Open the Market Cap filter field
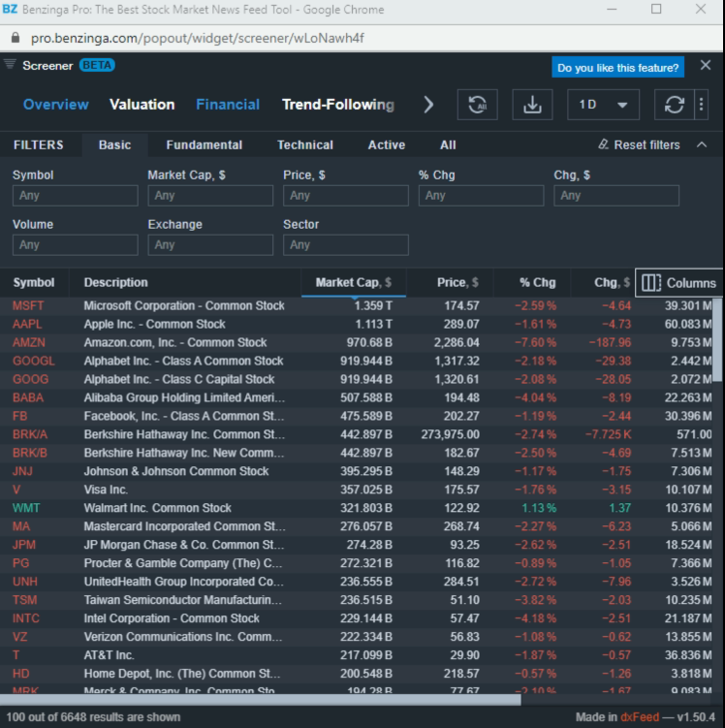The height and width of the screenshot is (728, 725). pos(210,196)
